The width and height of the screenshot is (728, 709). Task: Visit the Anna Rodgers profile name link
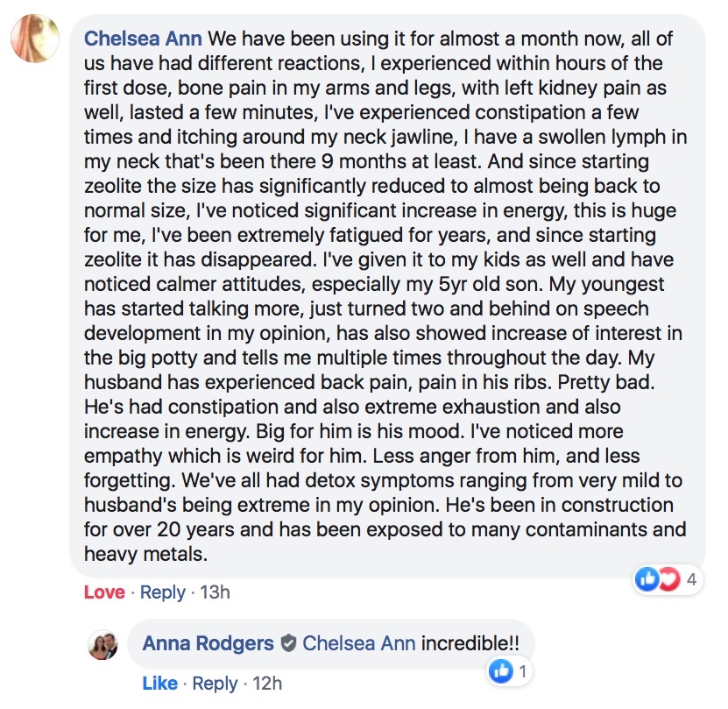(208, 644)
